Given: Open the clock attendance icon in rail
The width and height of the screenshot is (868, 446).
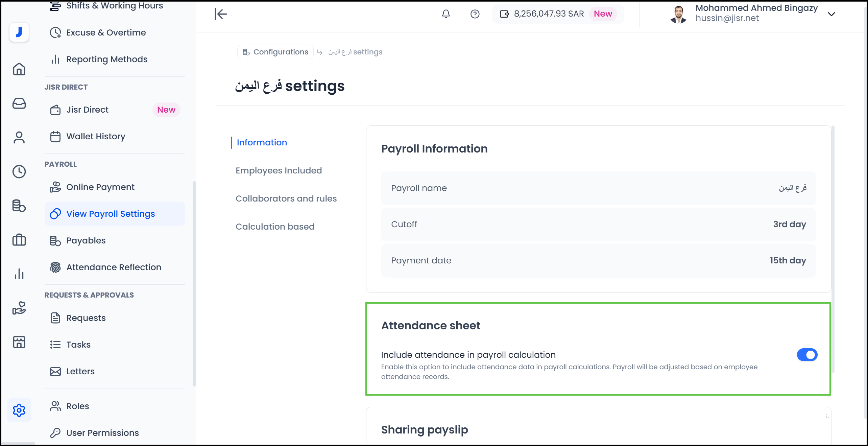Looking at the screenshot, I should 19,171.
